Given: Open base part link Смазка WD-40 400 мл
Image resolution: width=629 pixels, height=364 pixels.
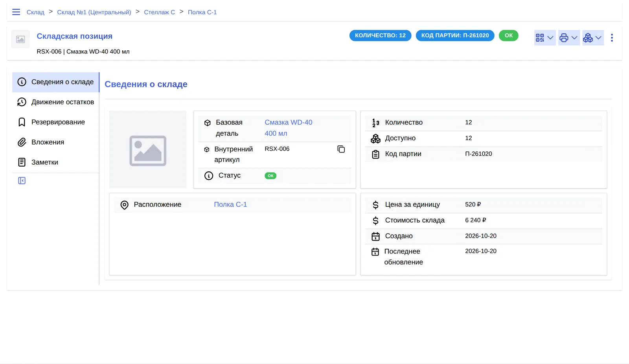Looking at the screenshot, I should pyautogui.click(x=289, y=128).
